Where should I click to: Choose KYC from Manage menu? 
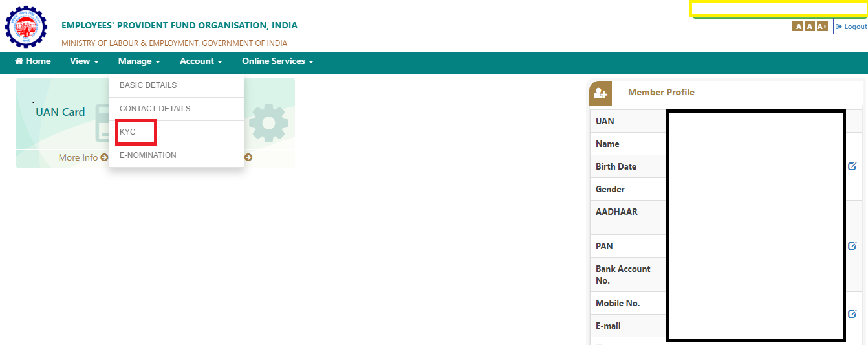[177, 132]
